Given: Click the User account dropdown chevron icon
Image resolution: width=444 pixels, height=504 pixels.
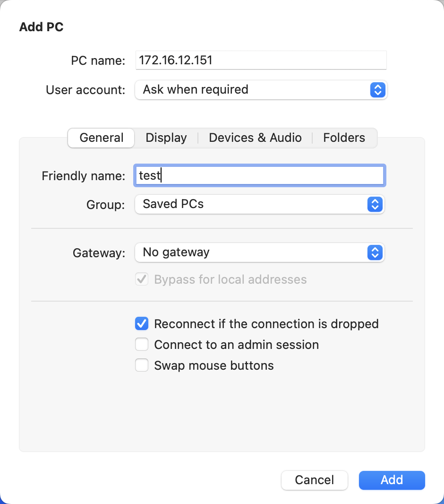Looking at the screenshot, I should pyautogui.click(x=377, y=90).
